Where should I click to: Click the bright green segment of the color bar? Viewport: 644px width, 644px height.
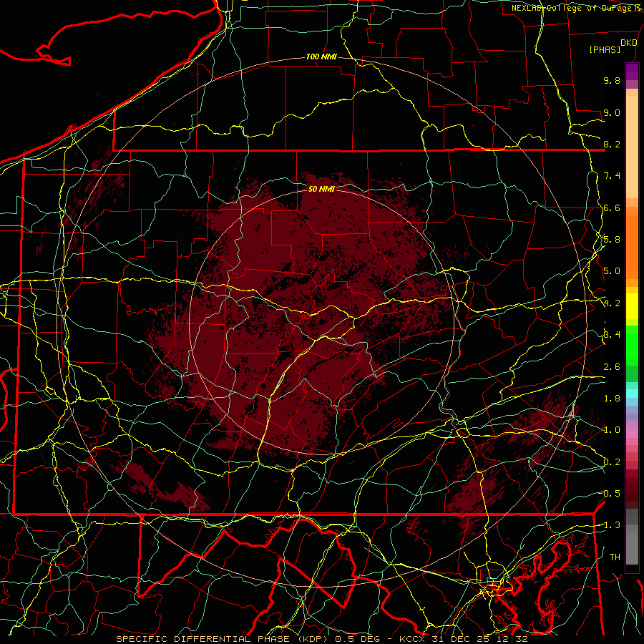point(632,346)
